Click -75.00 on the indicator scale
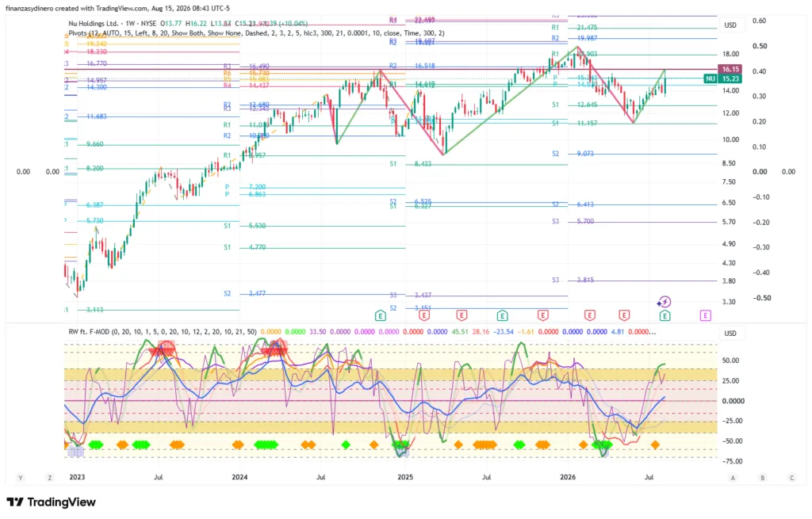 (x=732, y=462)
